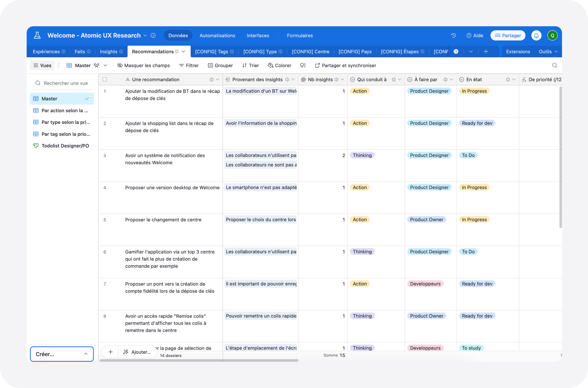Switch to Interfaces tab

coord(258,35)
